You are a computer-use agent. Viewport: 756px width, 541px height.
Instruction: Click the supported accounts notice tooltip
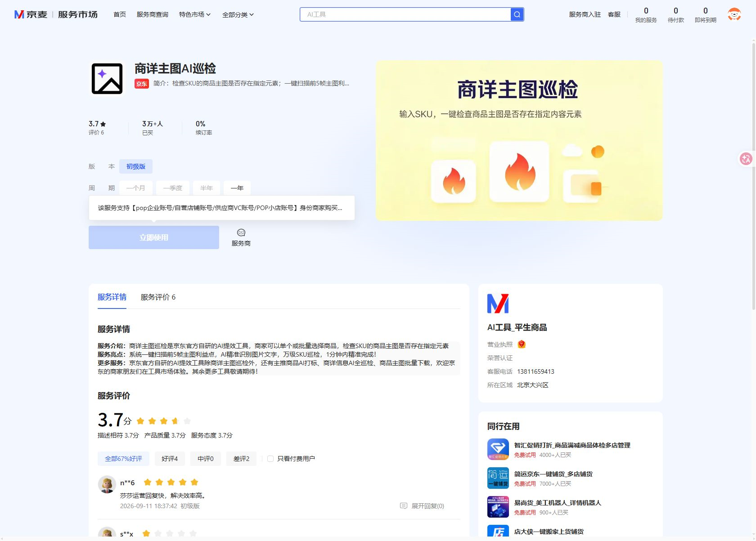pos(222,208)
